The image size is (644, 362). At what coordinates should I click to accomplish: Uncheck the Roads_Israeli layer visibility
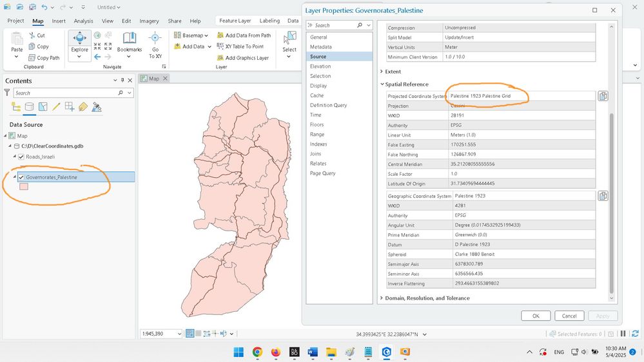point(21,157)
